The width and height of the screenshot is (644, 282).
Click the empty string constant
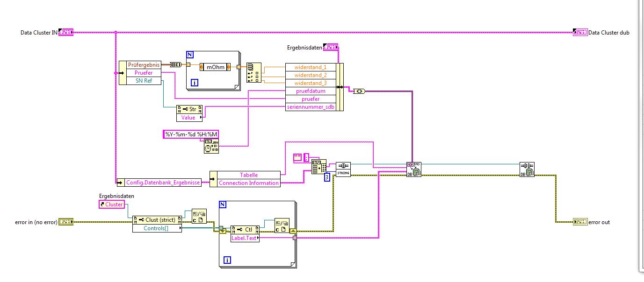coord(297,157)
